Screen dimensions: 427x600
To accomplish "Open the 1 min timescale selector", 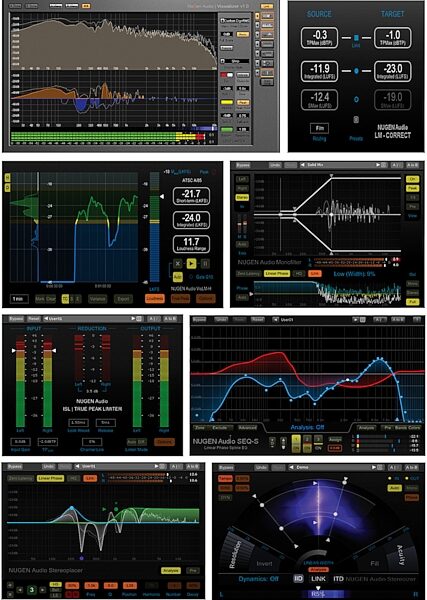I will (19, 298).
